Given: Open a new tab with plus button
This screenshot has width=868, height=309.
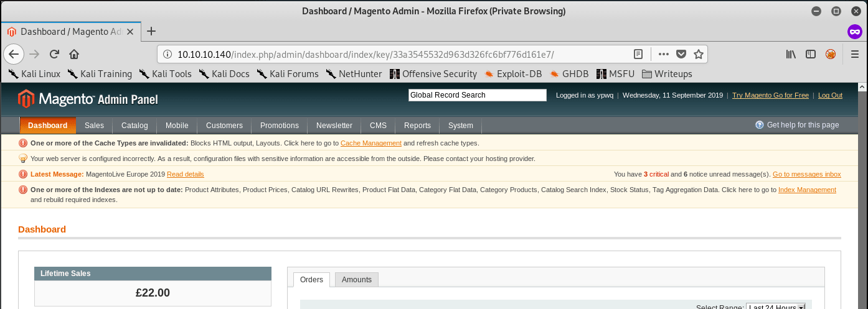Looking at the screenshot, I should pos(151,31).
